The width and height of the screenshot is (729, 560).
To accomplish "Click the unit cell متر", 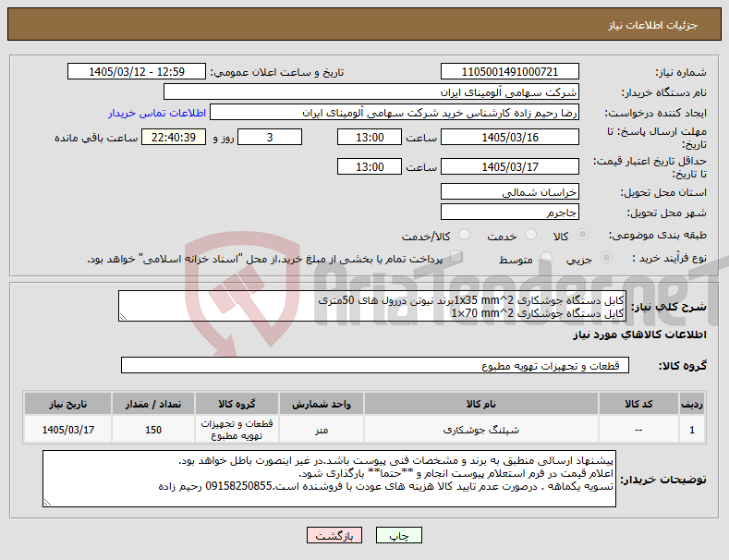I will [x=321, y=430].
